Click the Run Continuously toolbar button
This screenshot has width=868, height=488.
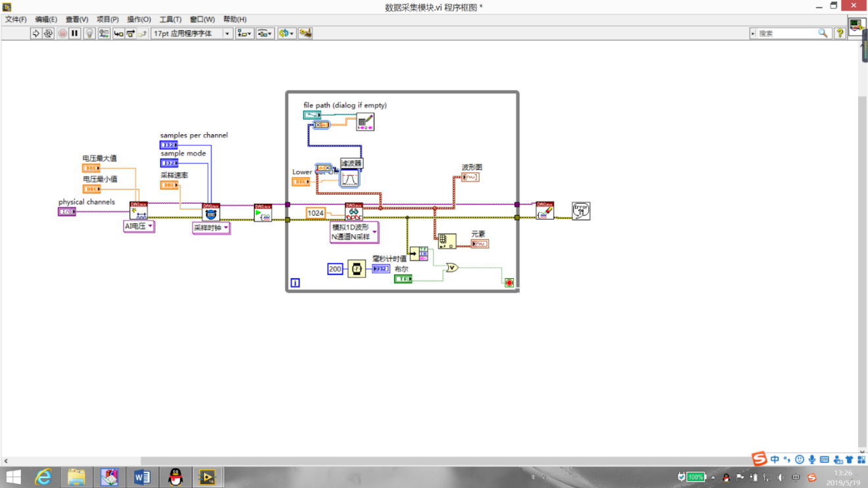tap(48, 34)
